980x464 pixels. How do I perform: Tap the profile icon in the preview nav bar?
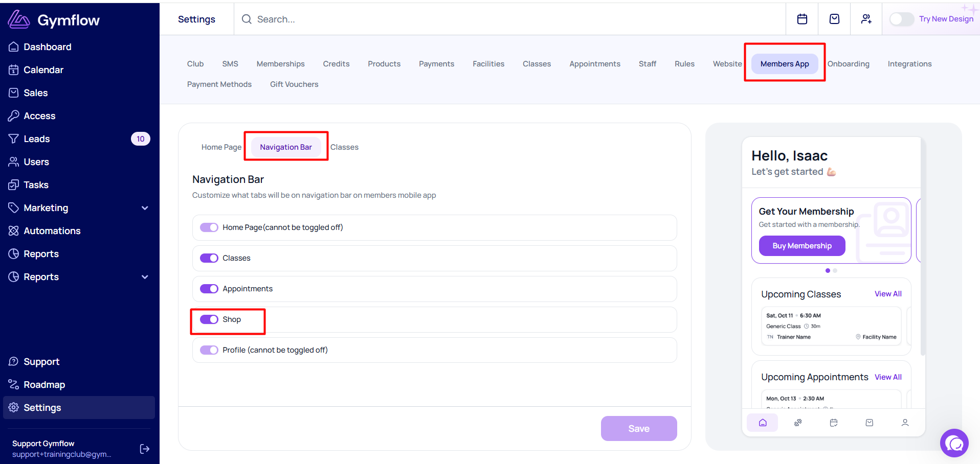[x=905, y=423]
